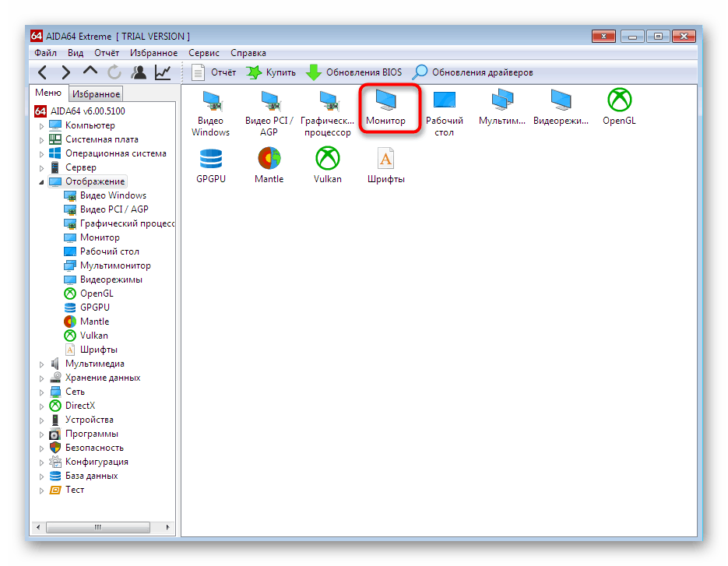Viewport: 728px width, 566px height.
Task: Open the Отчёт menu in menu bar
Action: point(107,53)
